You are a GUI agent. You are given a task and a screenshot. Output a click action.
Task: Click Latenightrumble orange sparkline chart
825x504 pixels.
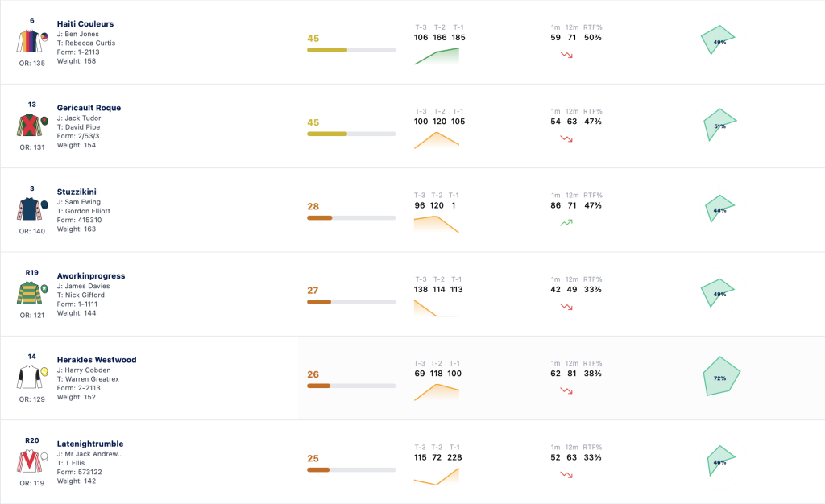(x=437, y=476)
